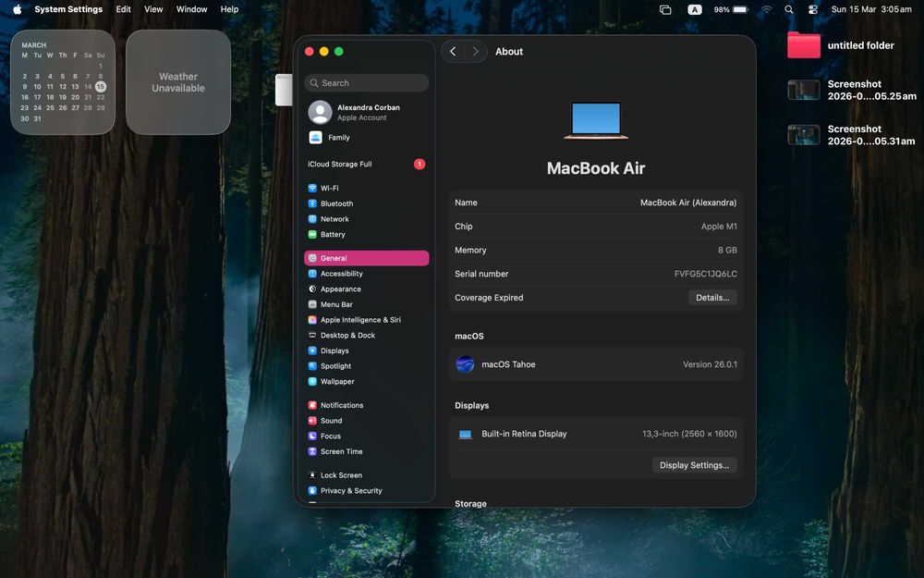The height and width of the screenshot is (578, 924).
Task: Open the Help menu
Action: tap(229, 9)
